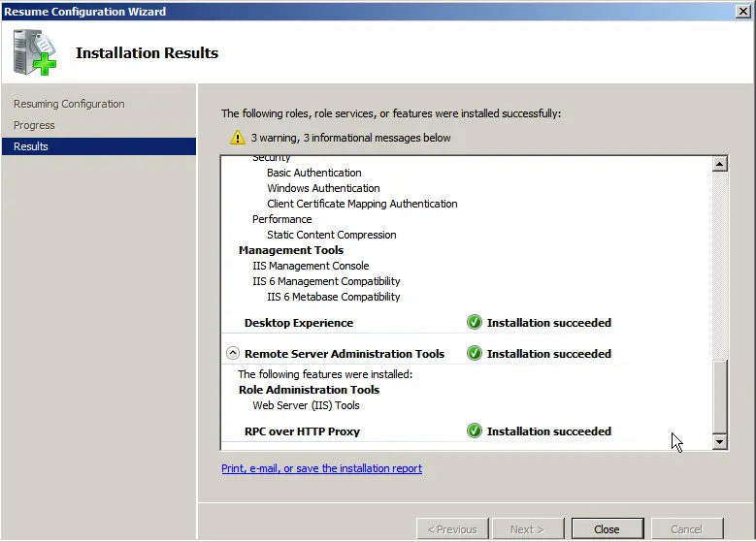Click the yellow warning triangle icon
This screenshot has width=756, height=542.
(x=237, y=138)
